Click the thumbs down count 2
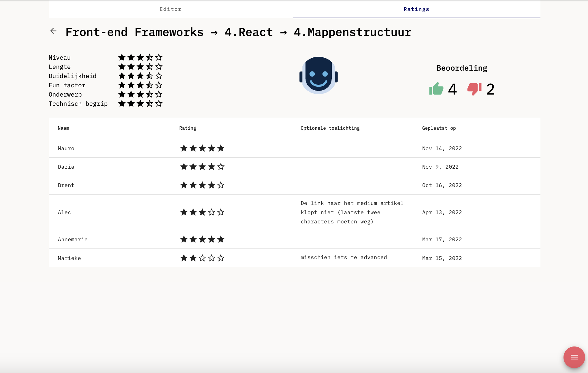This screenshot has height=373, width=588. [x=490, y=89]
